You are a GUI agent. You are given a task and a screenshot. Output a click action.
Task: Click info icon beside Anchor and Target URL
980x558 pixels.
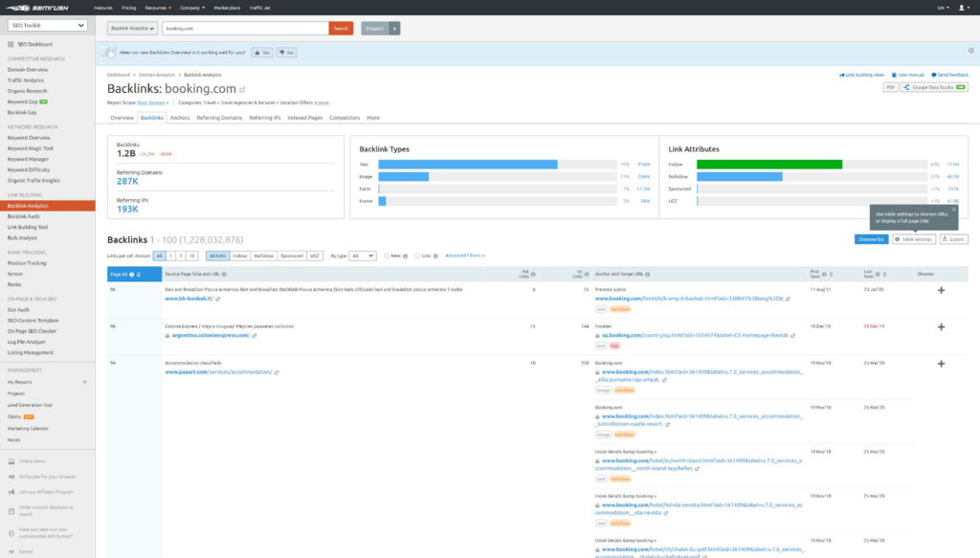click(x=648, y=275)
